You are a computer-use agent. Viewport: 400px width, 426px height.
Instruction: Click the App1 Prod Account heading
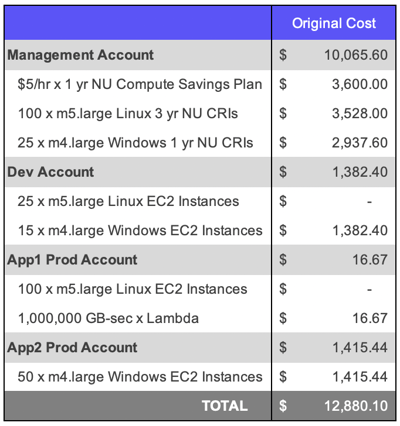point(72,260)
